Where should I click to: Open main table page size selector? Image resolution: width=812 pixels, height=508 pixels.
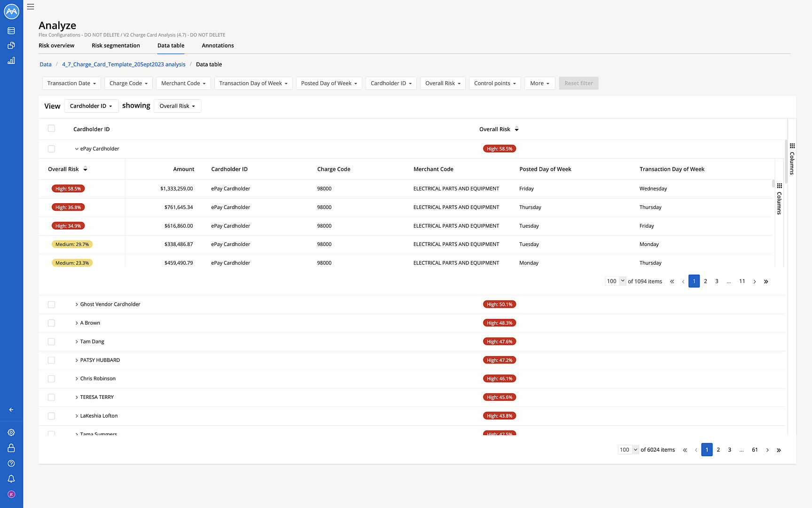coord(628,450)
